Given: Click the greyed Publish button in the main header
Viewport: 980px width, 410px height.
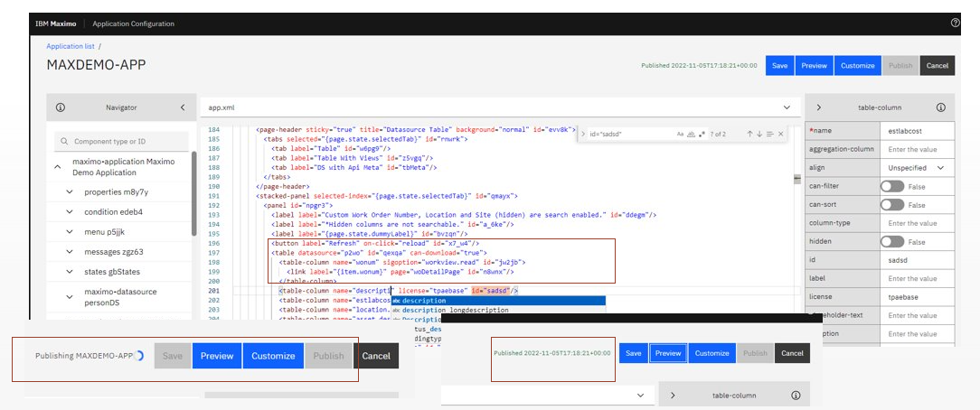Looking at the screenshot, I should 900,66.
